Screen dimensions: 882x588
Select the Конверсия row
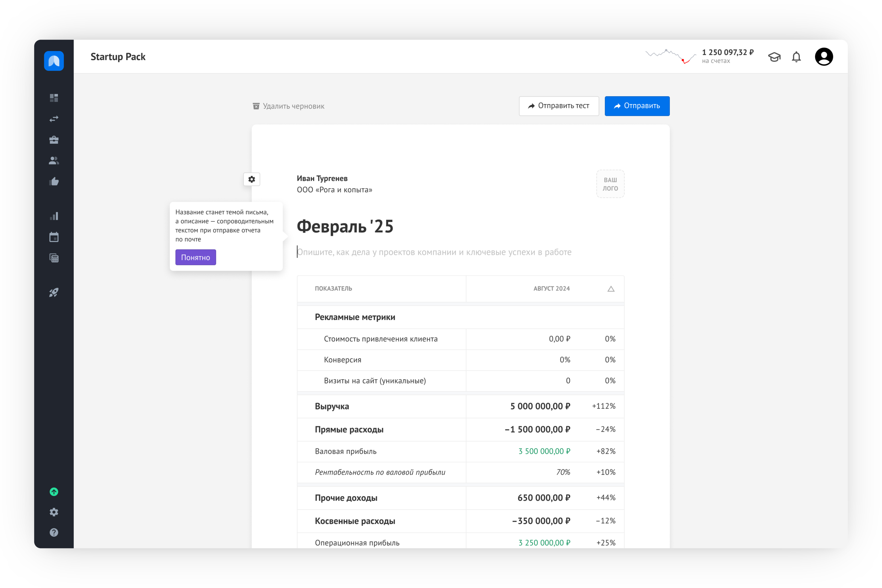click(x=460, y=360)
